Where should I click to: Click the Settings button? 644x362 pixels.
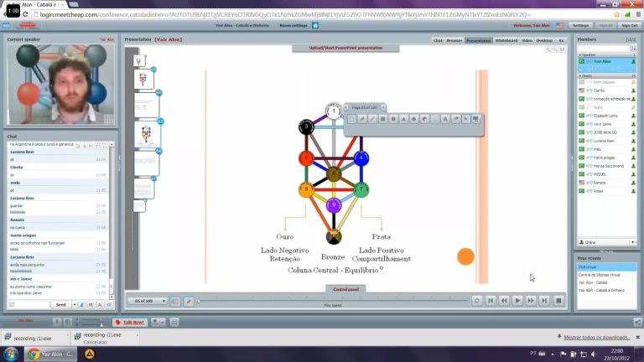click(581, 25)
